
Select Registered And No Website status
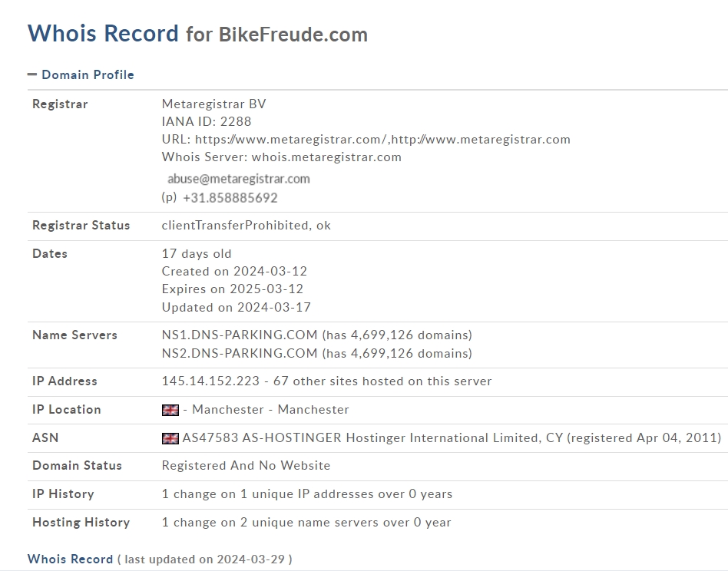coord(246,466)
